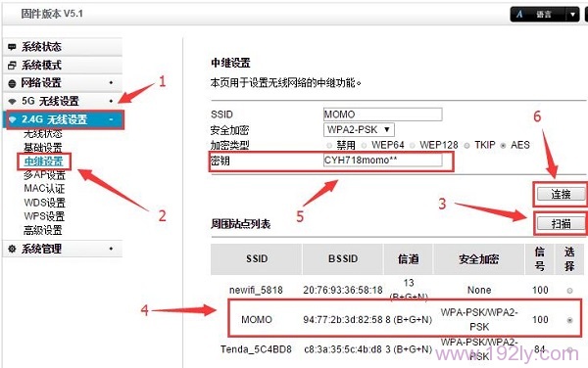This screenshot has width=588, height=368.
Task: Open the language dropdown arrow
Action: (x=572, y=15)
